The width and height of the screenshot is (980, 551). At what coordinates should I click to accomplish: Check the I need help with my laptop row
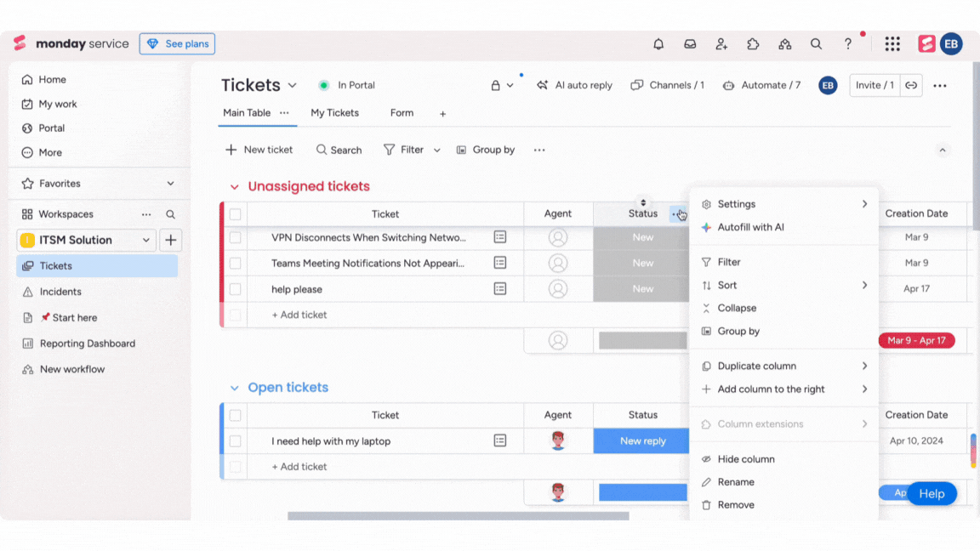click(x=235, y=441)
